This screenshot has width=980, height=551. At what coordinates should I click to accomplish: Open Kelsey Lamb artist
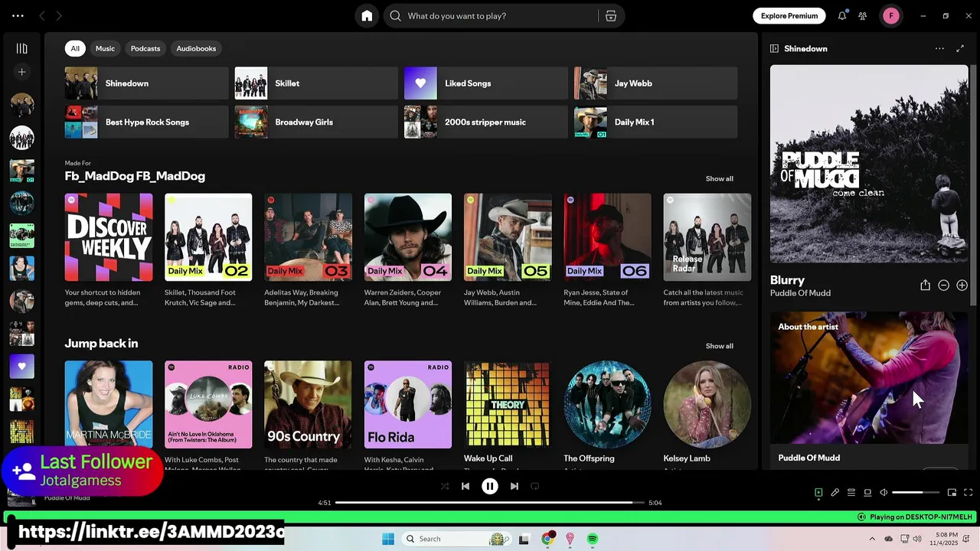[x=707, y=405]
